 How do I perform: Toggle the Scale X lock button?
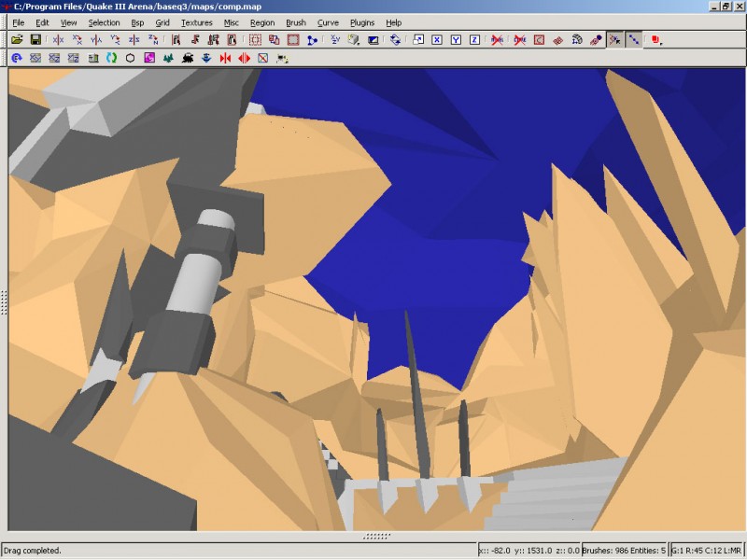437,40
